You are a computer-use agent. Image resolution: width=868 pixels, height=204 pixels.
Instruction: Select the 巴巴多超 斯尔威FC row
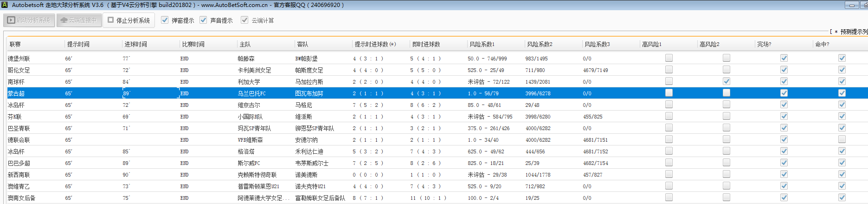click(249, 163)
